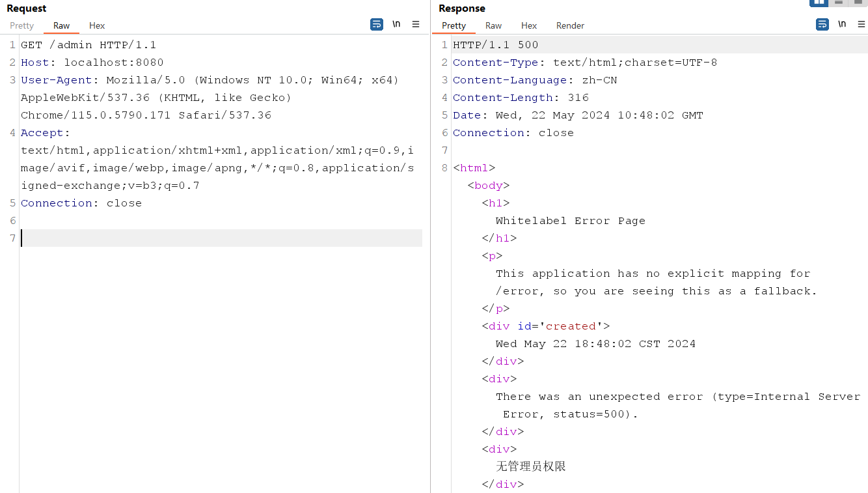
Task: Click 'localhost:8080' host value
Action: [x=114, y=63]
